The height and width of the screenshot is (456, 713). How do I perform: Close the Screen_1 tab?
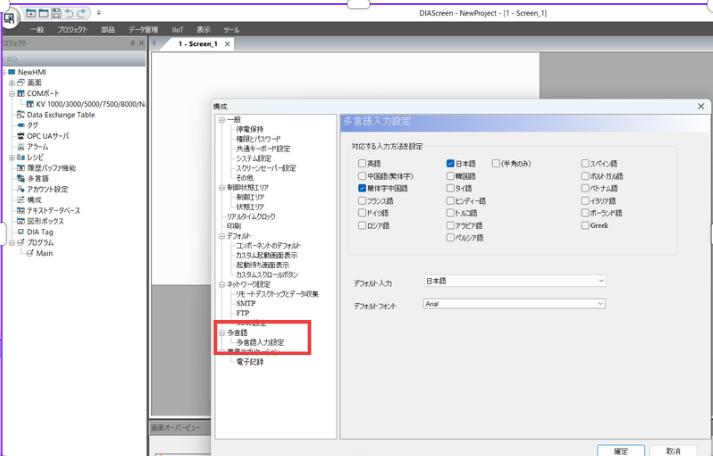[228, 44]
